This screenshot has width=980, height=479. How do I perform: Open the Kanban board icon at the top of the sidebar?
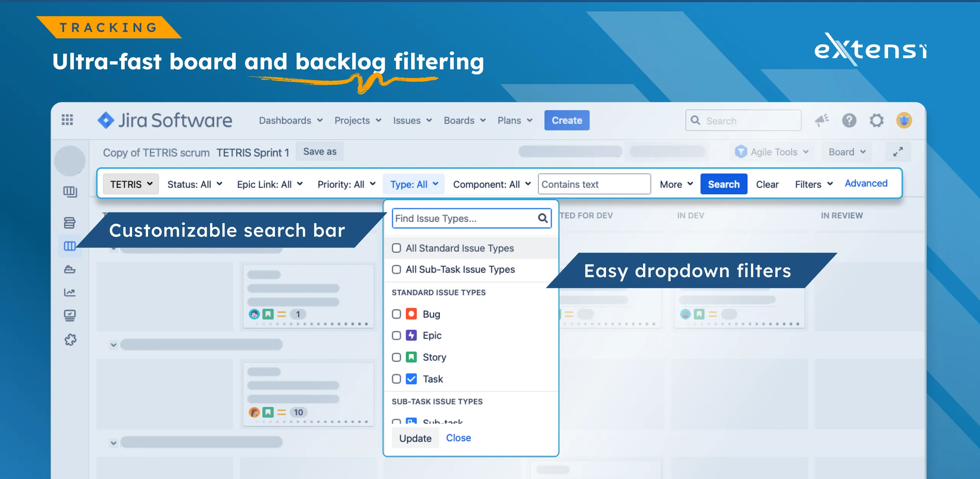pos(70,191)
